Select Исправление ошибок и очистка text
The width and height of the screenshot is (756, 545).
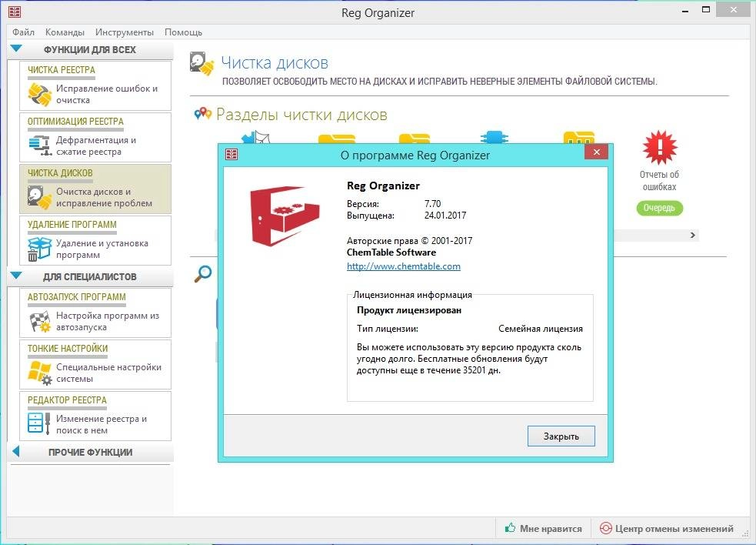[x=107, y=94]
